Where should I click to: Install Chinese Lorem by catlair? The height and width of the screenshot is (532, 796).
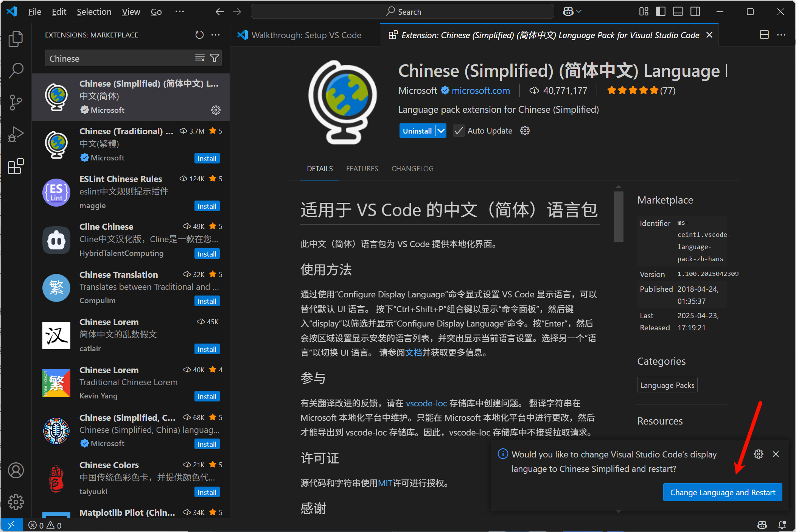(x=207, y=349)
